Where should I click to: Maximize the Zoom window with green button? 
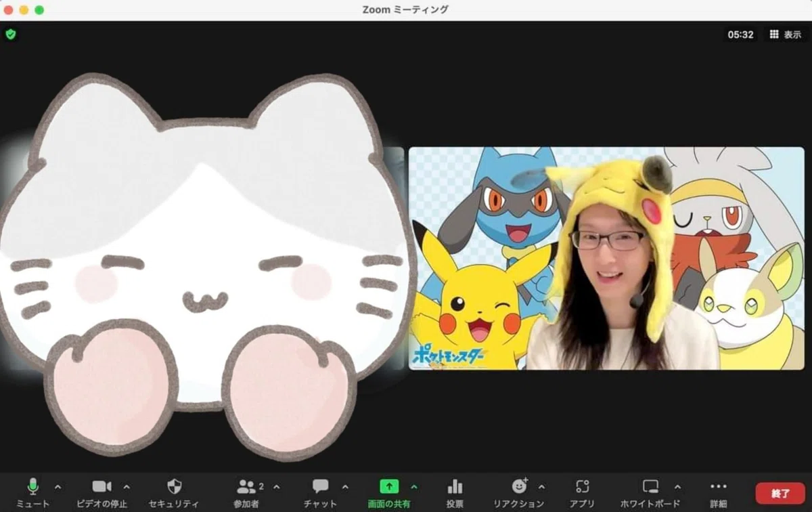click(39, 9)
